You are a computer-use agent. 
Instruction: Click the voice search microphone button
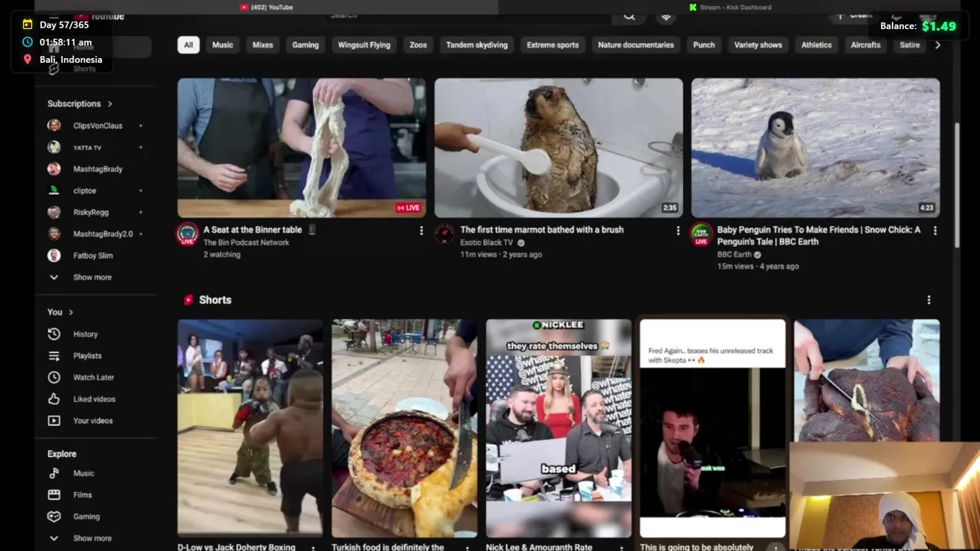point(665,15)
